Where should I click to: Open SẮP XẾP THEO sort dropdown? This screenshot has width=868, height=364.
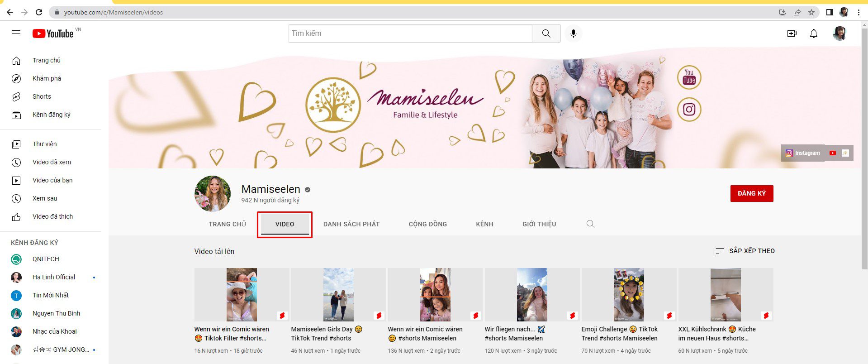click(745, 251)
